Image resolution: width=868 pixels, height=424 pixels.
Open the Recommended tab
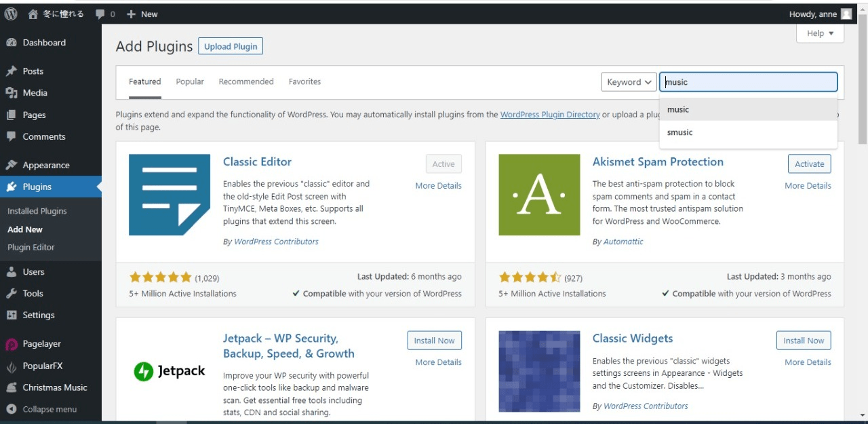pyautogui.click(x=245, y=81)
